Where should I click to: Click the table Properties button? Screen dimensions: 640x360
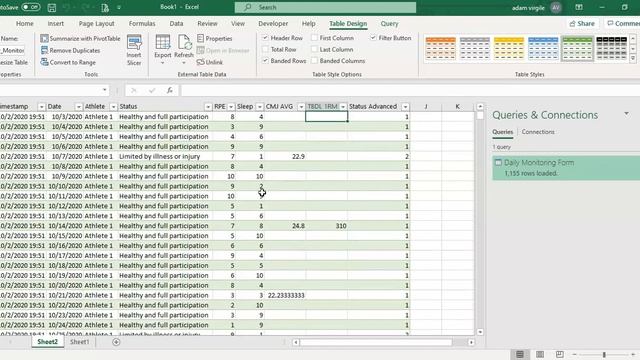(x=215, y=38)
